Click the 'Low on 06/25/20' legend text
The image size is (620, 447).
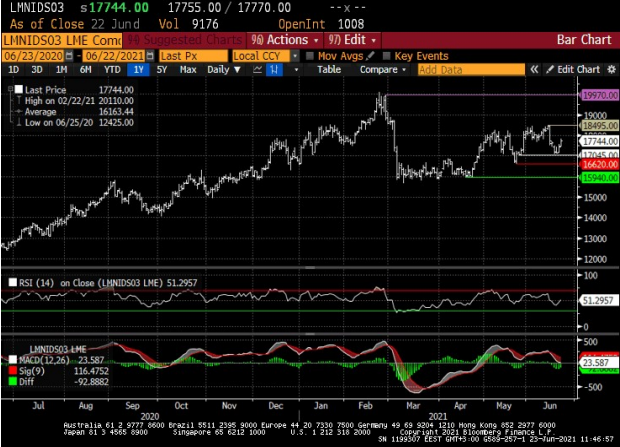(59, 122)
